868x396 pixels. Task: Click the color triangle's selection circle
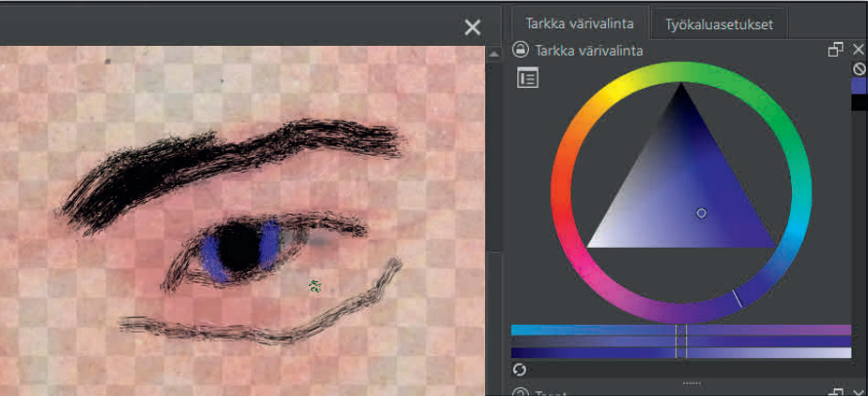click(x=701, y=213)
